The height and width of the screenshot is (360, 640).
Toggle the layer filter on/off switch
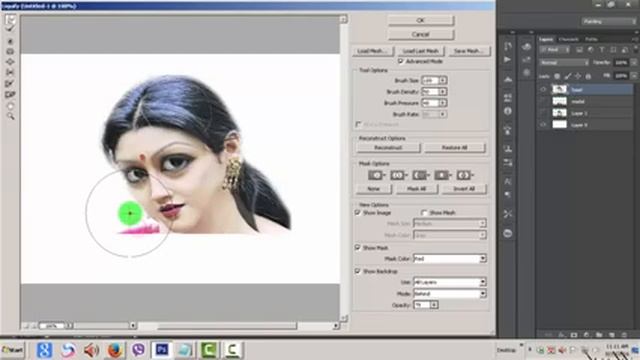(x=636, y=50)
